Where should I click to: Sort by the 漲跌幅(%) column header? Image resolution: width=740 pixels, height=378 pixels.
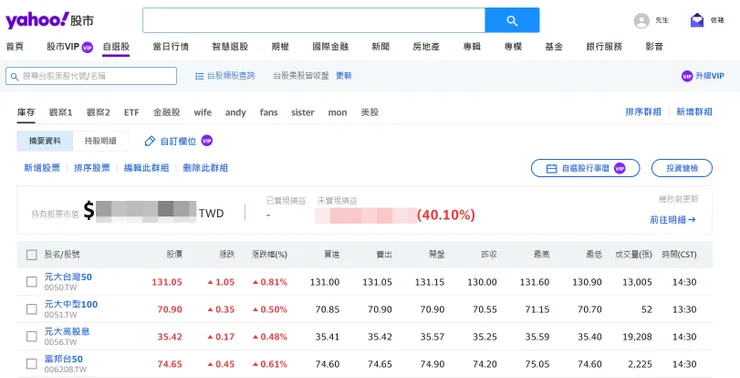coord(269,255)
